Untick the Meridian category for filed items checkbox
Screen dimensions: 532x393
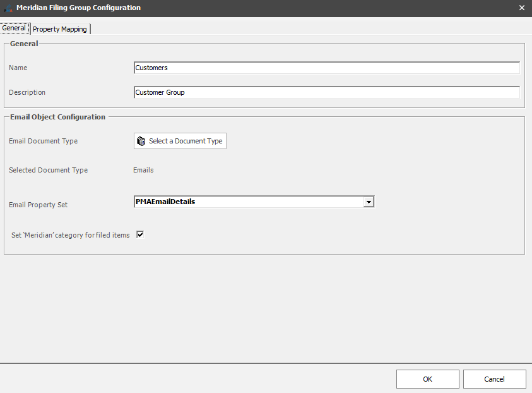click(140, 234)
